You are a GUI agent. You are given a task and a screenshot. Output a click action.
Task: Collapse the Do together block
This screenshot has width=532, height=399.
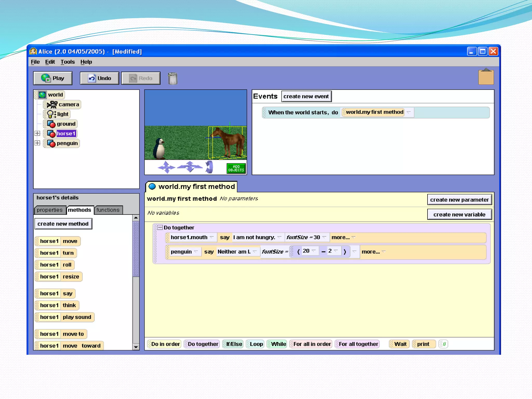coord(160,228)
